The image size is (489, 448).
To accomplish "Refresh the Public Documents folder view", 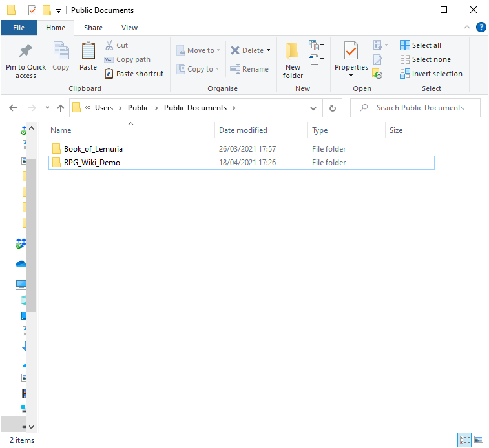I will [x=333, y=108].
